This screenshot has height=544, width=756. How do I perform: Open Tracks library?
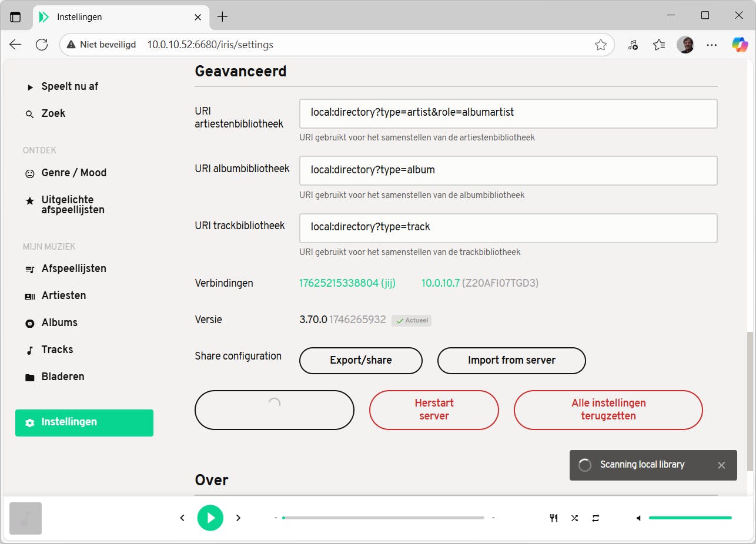(x=49, y=350)
